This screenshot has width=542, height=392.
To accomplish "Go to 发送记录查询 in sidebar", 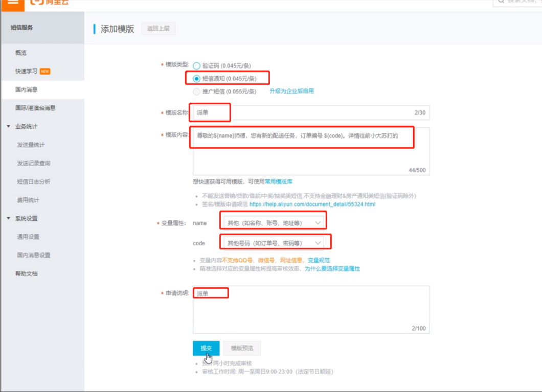I will [33, 163].
